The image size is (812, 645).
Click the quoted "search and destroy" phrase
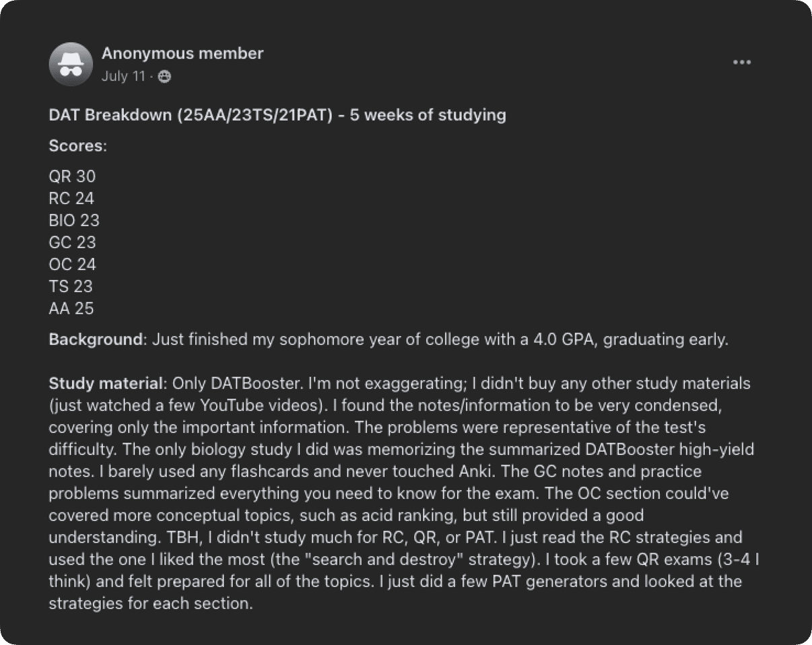(381, 559)
